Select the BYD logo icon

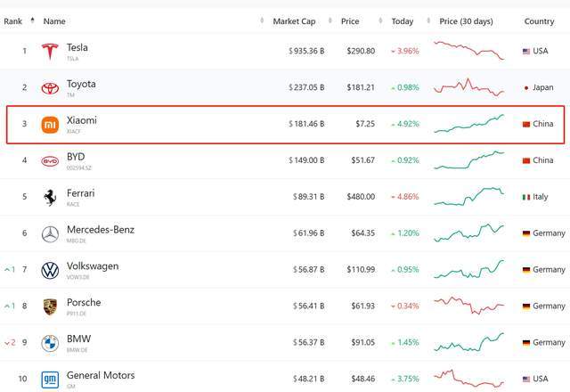point(50,161)
